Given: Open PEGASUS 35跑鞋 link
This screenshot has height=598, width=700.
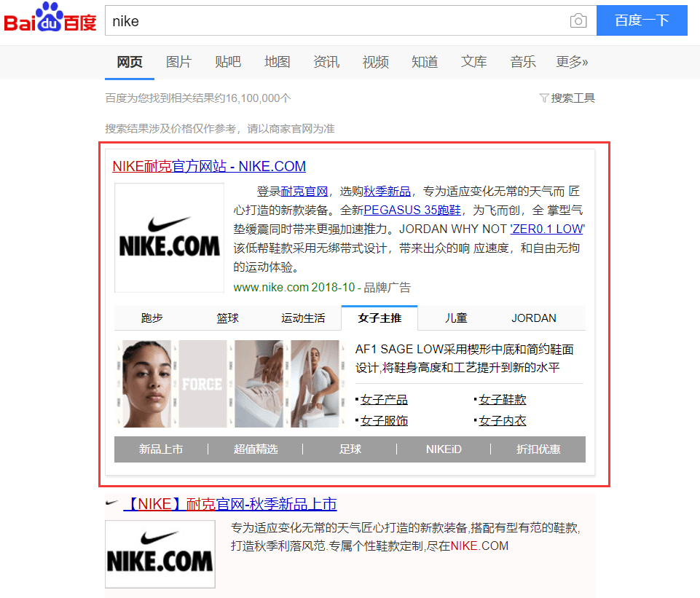Looking at the screenshot, I should pyautogui.click(x=412, y=211).
